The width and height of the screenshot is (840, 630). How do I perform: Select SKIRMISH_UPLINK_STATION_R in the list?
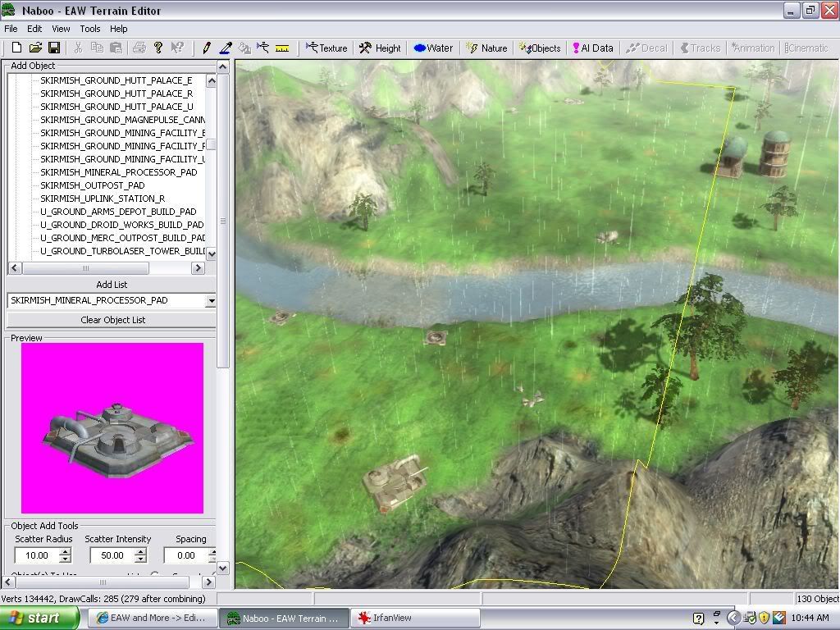click(x=103, y=199)
